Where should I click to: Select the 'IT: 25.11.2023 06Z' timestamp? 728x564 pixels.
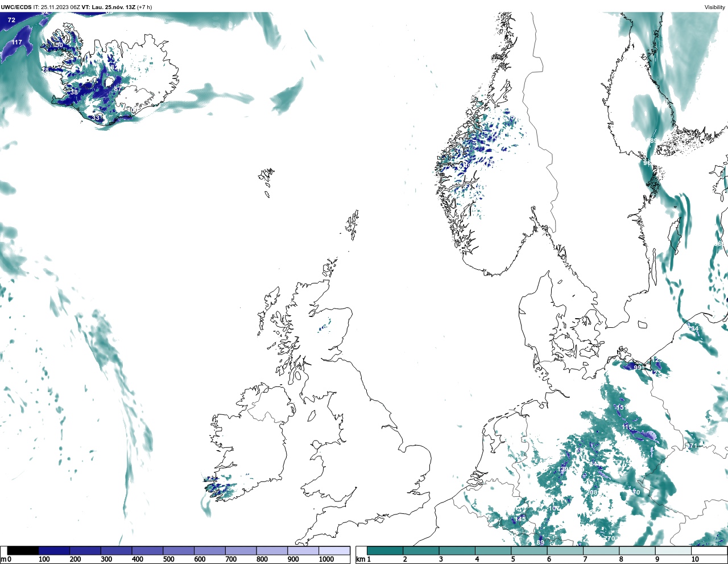click(x=57, y=7)
